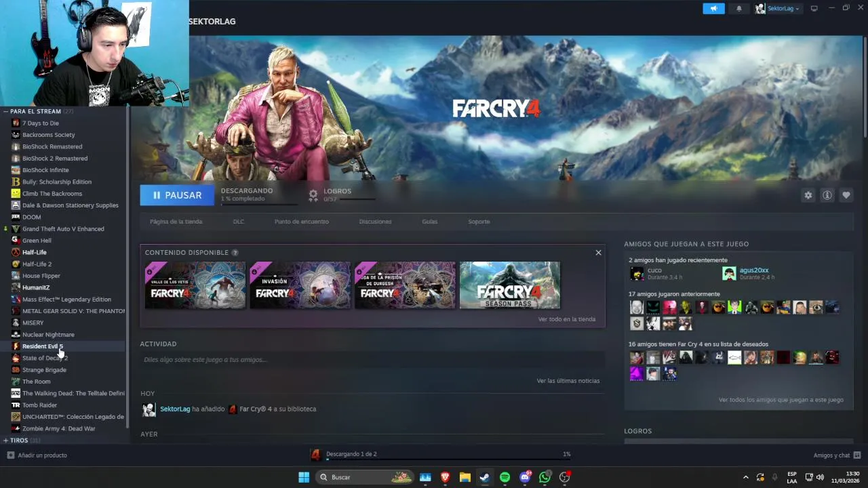Click Ver todo en la tienda link
The image size is (868, 488).
567,319
